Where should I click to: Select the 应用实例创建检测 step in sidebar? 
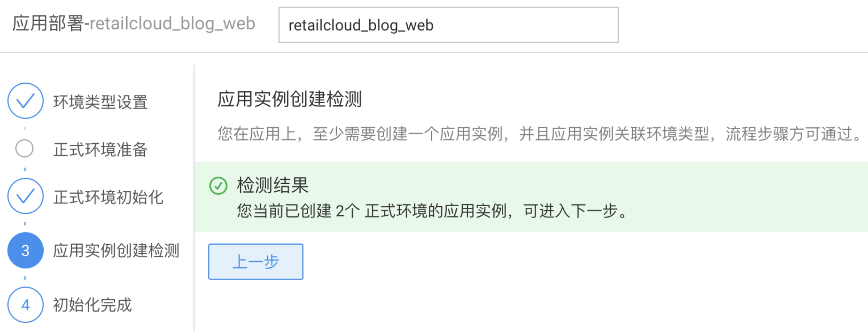(116, 251)
